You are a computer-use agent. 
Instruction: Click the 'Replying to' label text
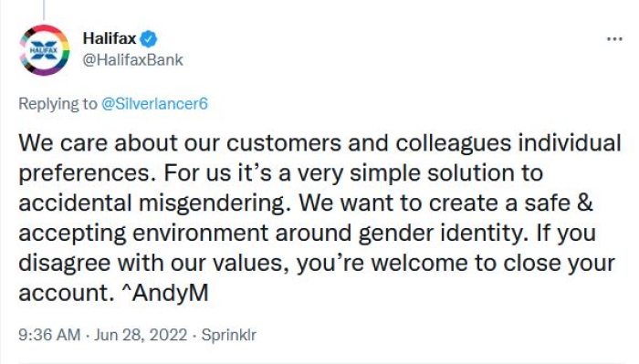pos(58,104)
